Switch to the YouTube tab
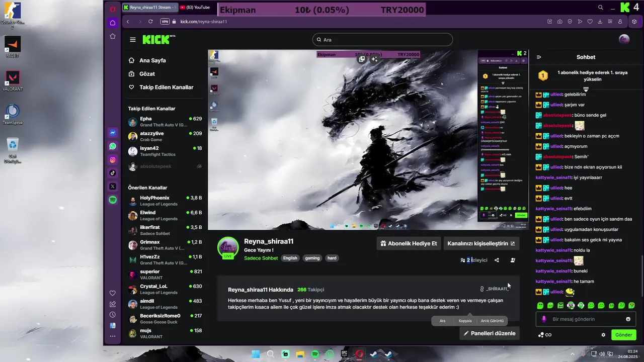The width and height of the screenshot is (644, 362). tap(194, 8)
